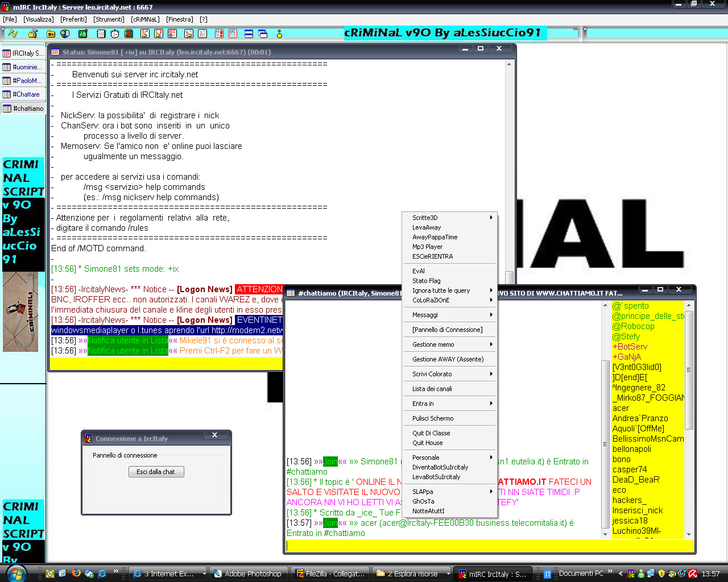Select Pulisci Schermo from the context menu
This screenshot has height=582, width=728.
[433, 418]
